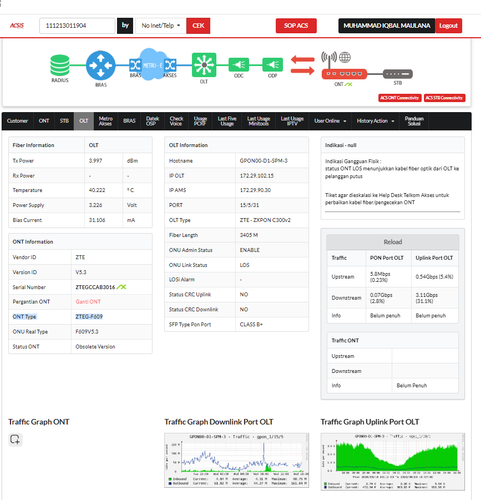The width and height of the screenshot is (481, 500).
Task: Click the Reload button
Action: tap(393, 242)
